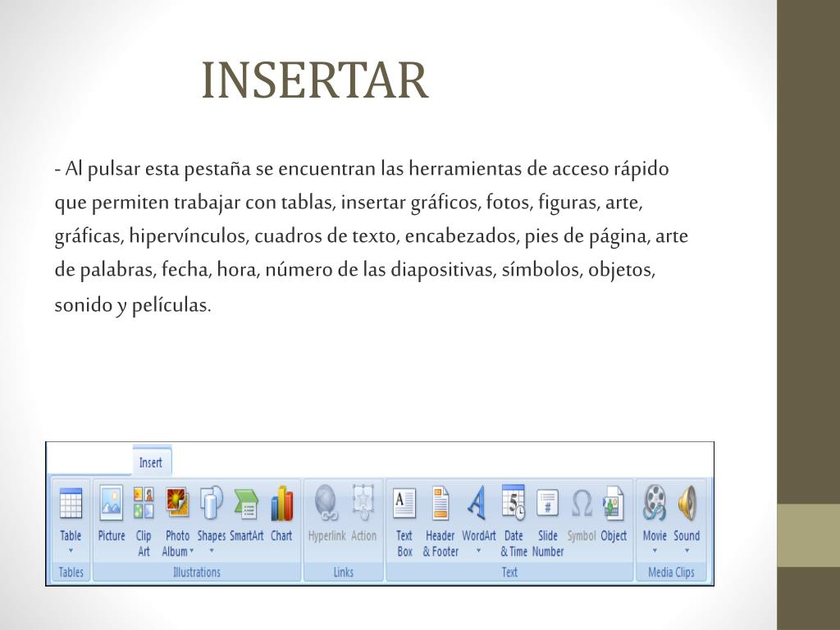The image size is (840, 630).
Task: Expand the Movie dropdown arrow
Action: (x=655, y=550)
